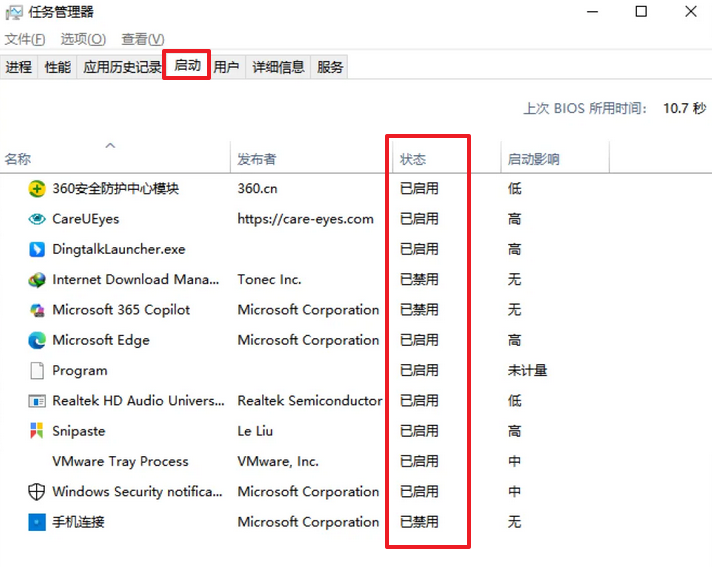Select the 手机连接 entry name
712x567 pixels.
pyautogui.click(x=78, y=522)
